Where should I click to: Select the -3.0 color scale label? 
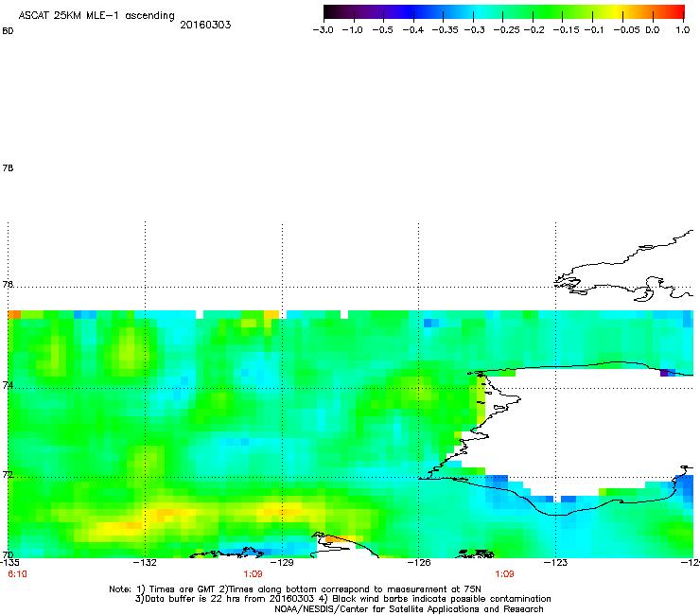click(x=323, y=30)
